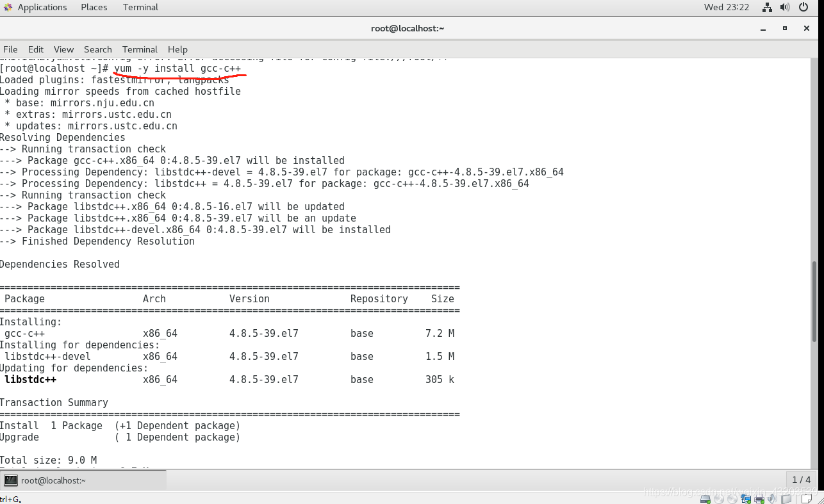824x504 pixels.
Task: Click the VM network adapter status icon
Action: [x=746, y=498]
